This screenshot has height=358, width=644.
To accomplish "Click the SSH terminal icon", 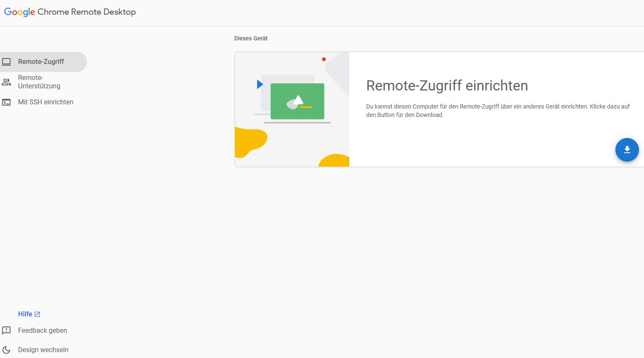I will pos(6,102).
